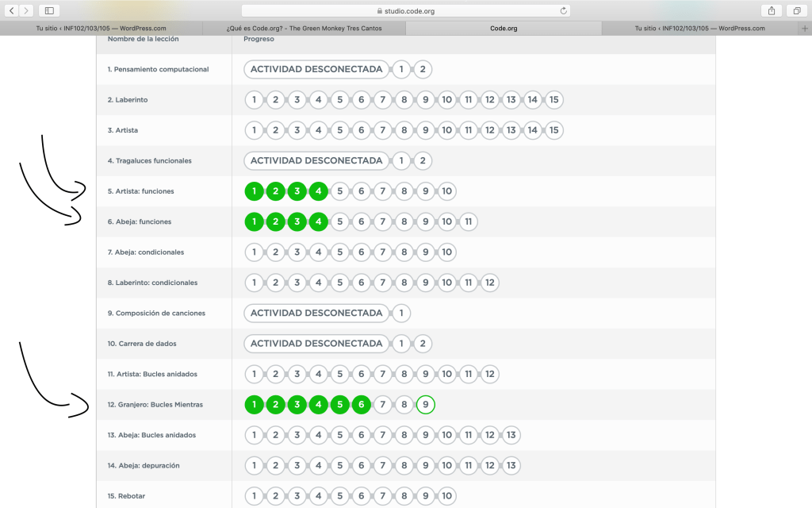The height and width of the screenshot is (508, 812).
Task: Open level 1 of Composición de canciones
Action: [x=401, y=314]
